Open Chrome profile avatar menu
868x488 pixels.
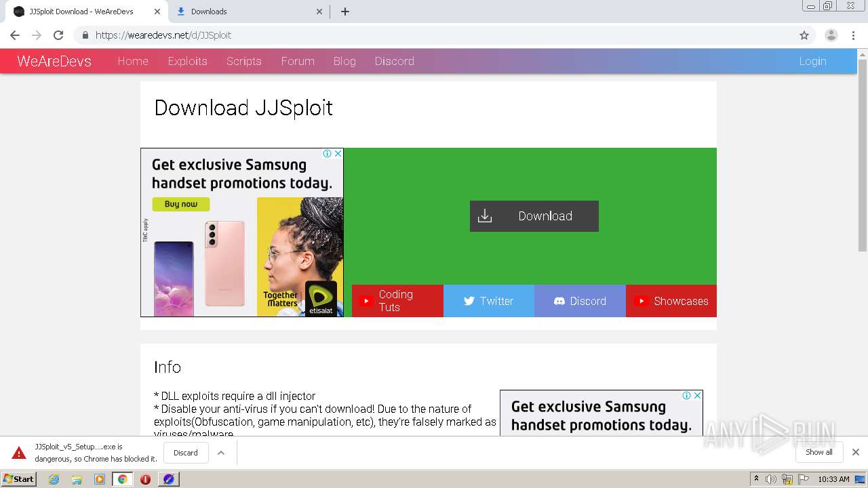[x=831, y=35]
